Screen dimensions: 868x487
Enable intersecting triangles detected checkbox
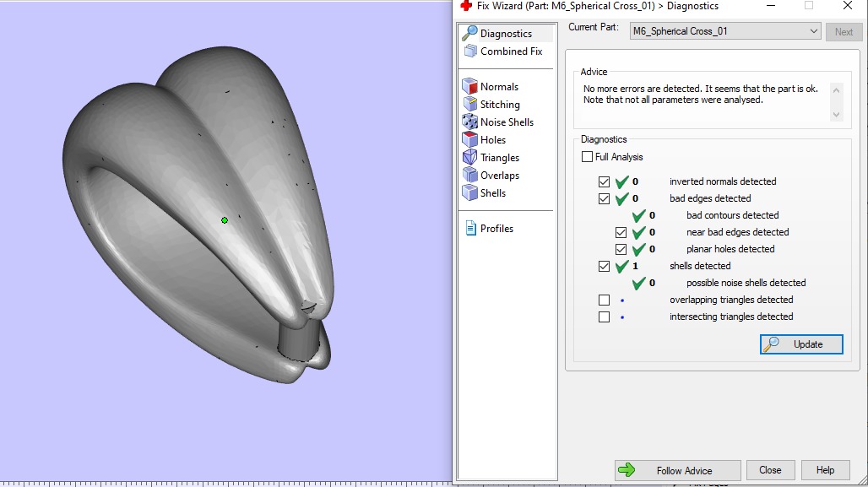pos(604,317)
